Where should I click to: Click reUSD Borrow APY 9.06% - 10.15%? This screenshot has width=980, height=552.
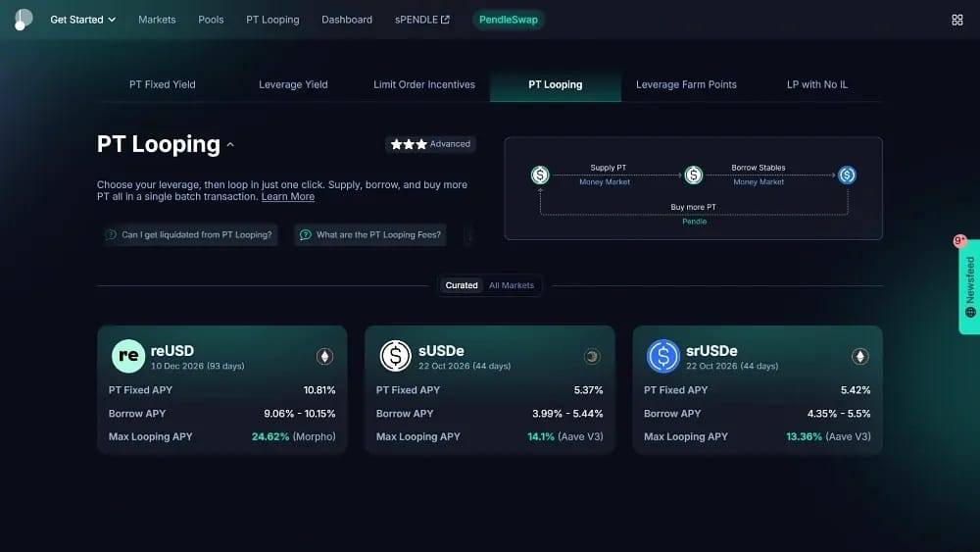299,414
